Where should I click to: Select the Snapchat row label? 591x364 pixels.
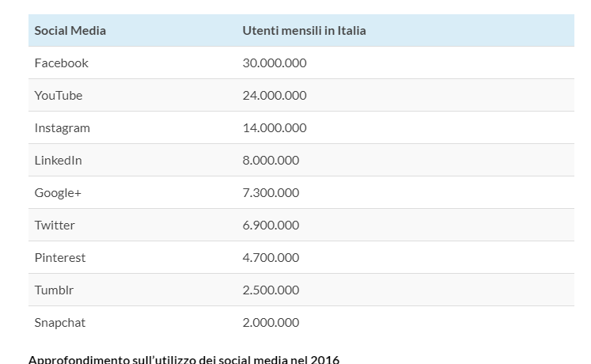click(60, 323)
